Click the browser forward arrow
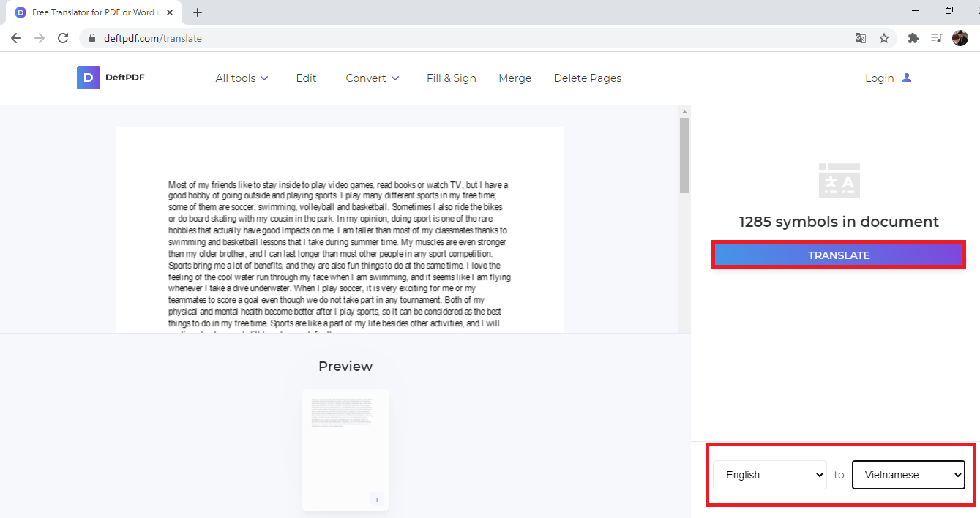 (40, 38)
